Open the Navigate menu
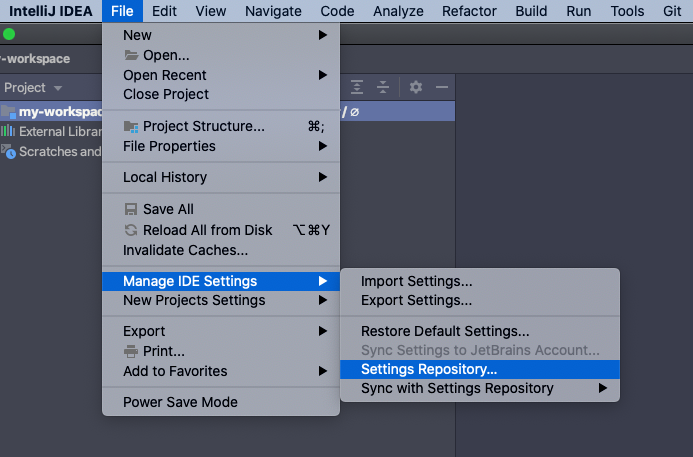Image resolution: width=693 pixels, height=457 pixels. [x=273, y=11]
